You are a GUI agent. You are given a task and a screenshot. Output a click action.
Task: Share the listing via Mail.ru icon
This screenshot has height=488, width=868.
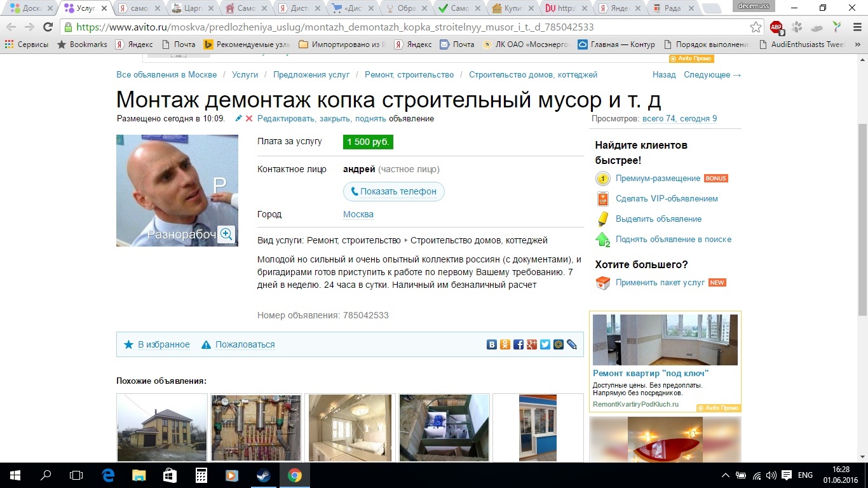point(559,344)
